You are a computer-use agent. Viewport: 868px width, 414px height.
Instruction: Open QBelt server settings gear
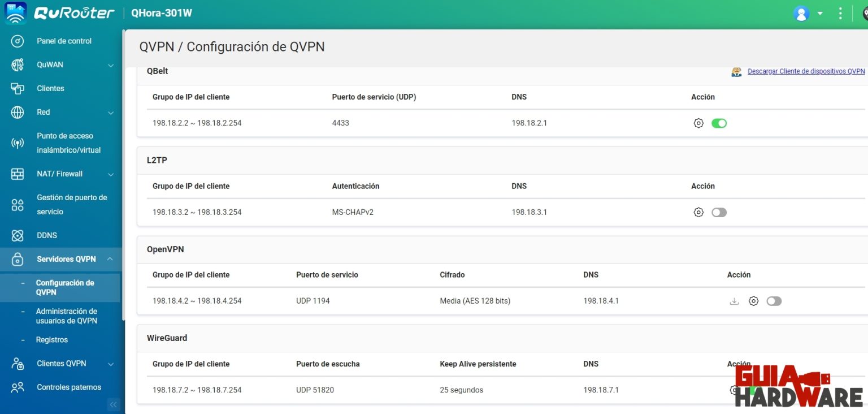[x=698, y=123]
